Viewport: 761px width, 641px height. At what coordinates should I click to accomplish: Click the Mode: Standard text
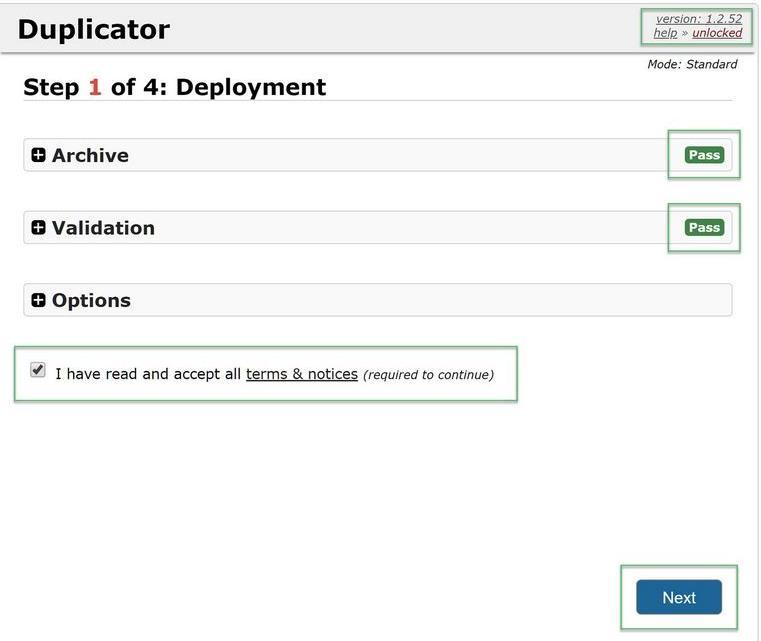point(692,64)
